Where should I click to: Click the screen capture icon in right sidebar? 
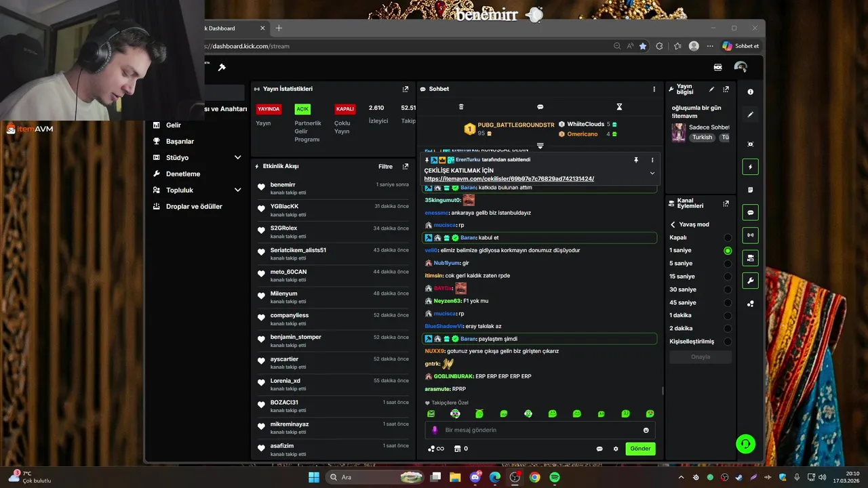[750, 144]
